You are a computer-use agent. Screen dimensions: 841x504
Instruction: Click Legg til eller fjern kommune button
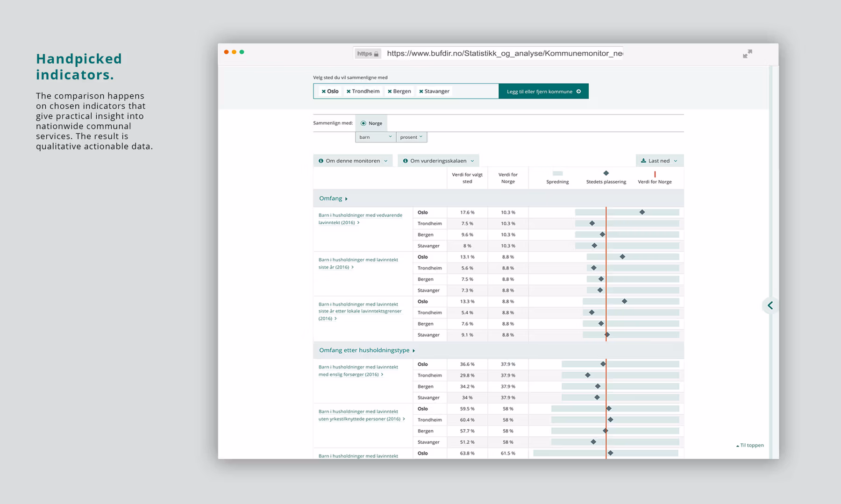pyautogui.click(x=544, y=92)
